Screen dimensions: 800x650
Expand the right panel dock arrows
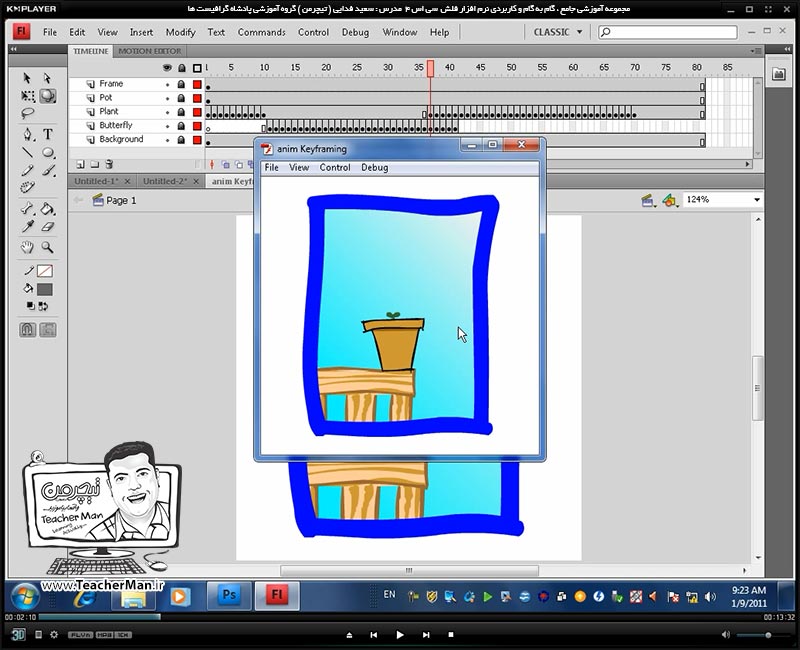[x=788, y=49]
